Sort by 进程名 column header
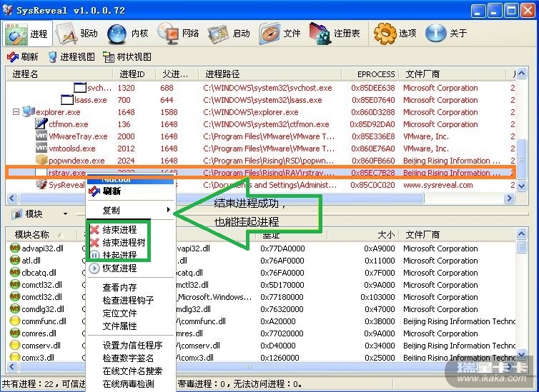Screen dimensions: 539x392 coord(59,74)
